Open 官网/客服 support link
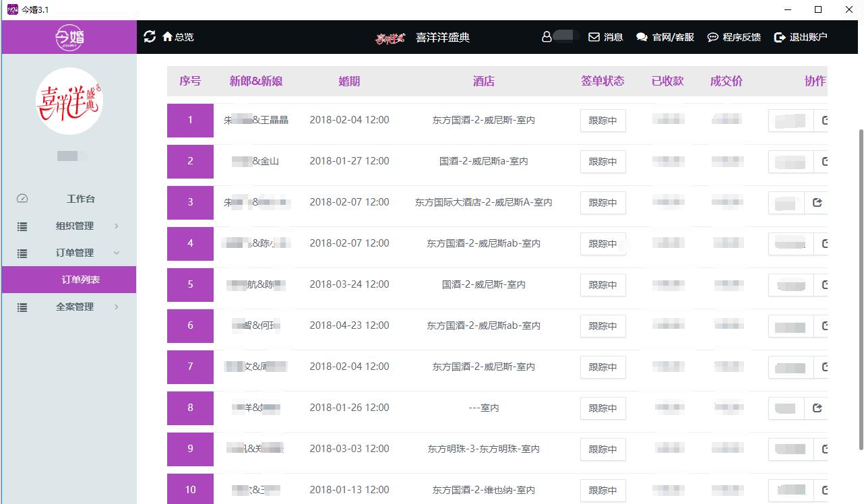 (665, 37)
